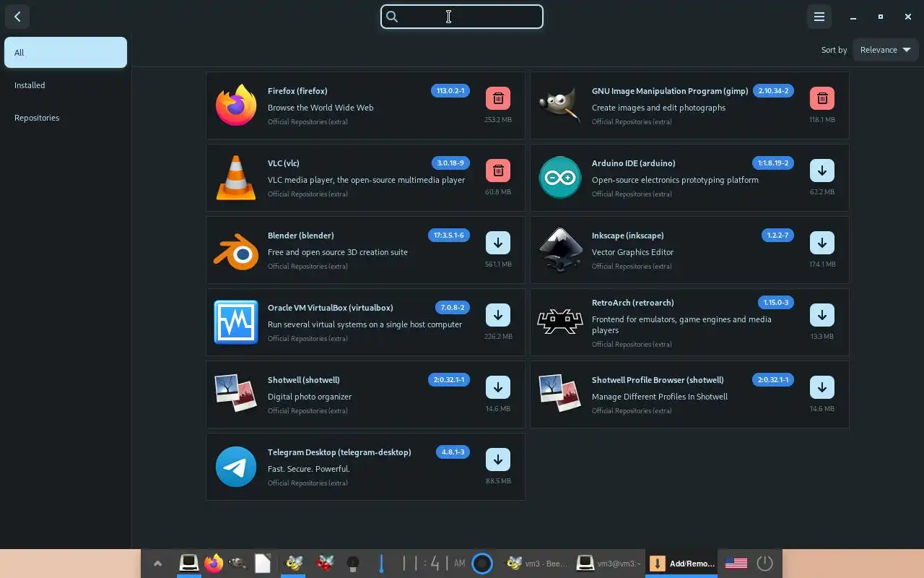Click Arduino version badge 1:1.8.19-2

pos(773,163)
